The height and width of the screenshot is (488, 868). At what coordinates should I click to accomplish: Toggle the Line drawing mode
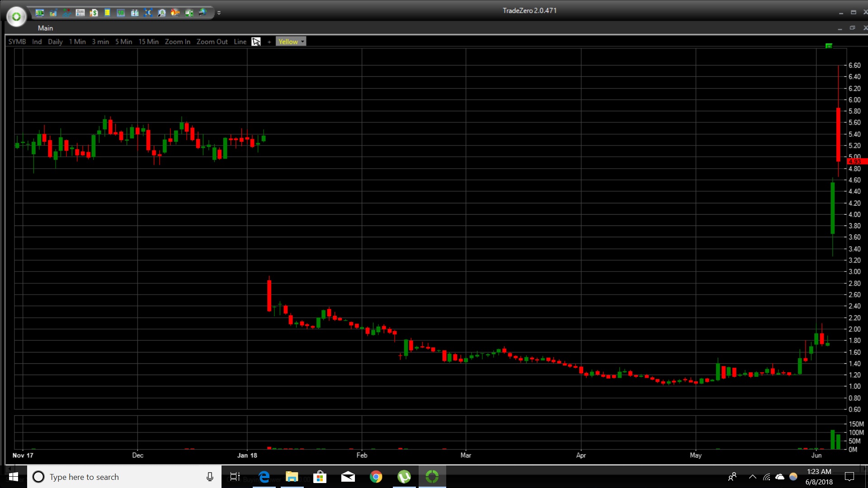tap(240, 42)
